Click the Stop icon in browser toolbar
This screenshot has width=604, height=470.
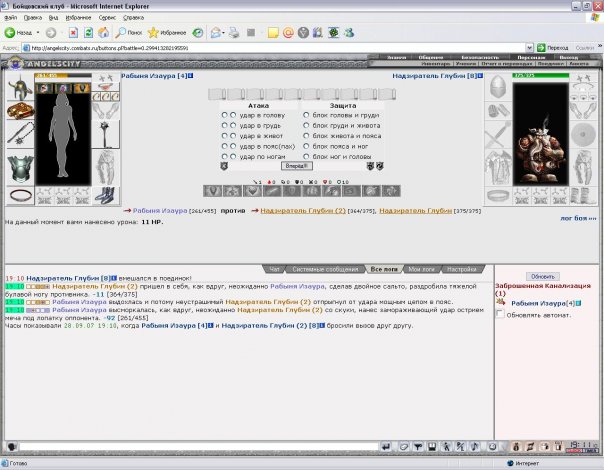pos(73,33)
